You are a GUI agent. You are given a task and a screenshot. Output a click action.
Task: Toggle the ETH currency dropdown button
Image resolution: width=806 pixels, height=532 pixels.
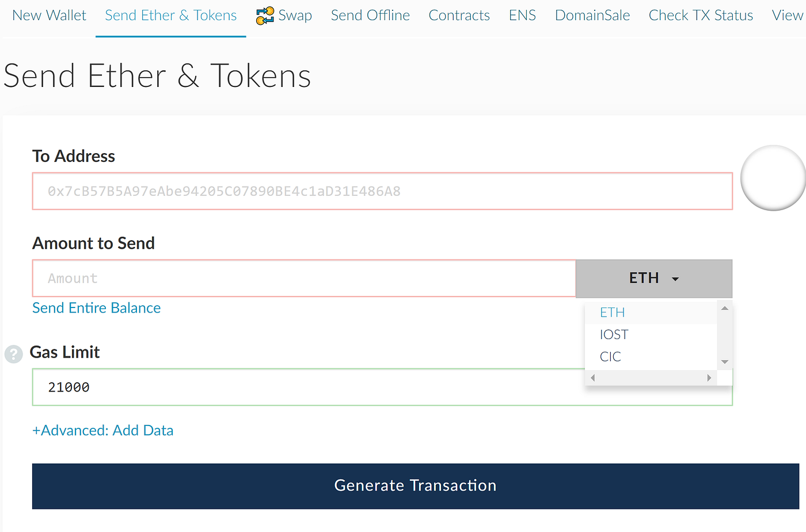coord(654,279)
